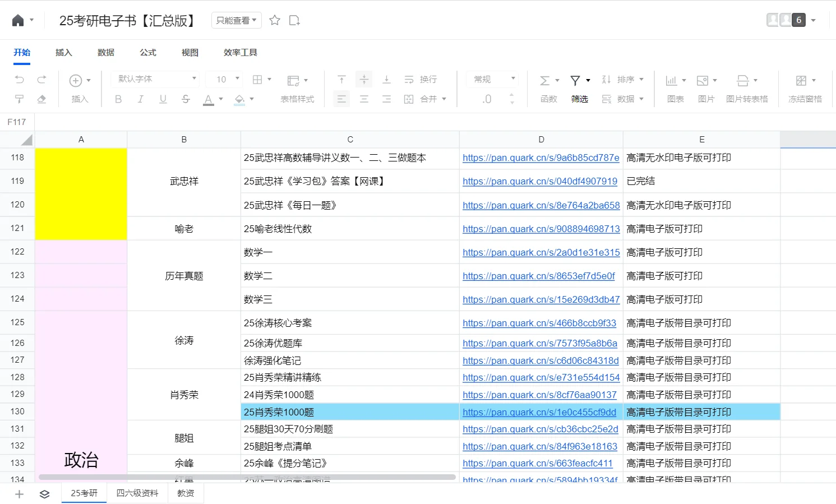Click the cell reference box F117
836x504 pixels.
[x=17, y=122]
